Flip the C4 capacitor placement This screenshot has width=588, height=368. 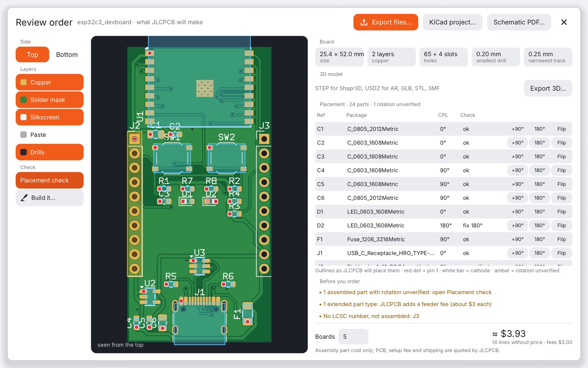(562, 170)
